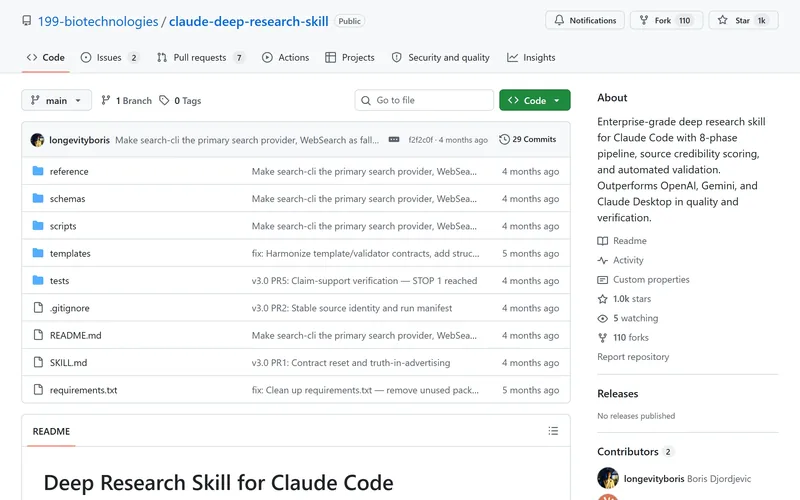
Task: Open longevityboris Boris Djordjevic contributor link
Action: [687, 479]
